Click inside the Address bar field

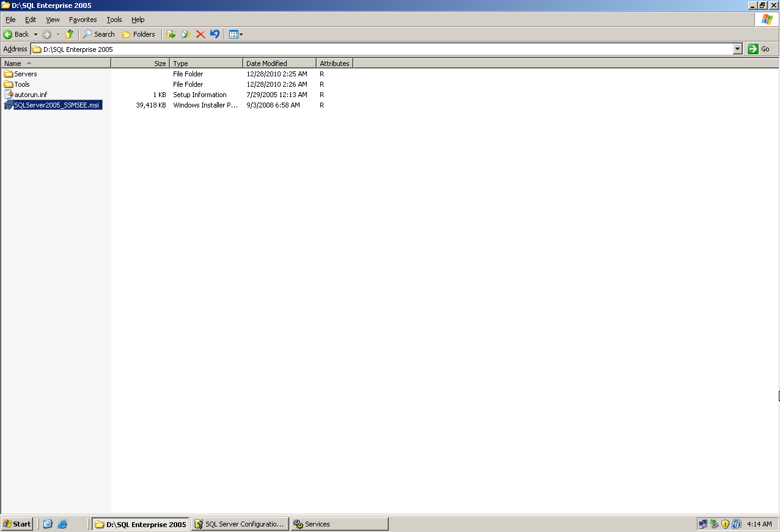386,49
